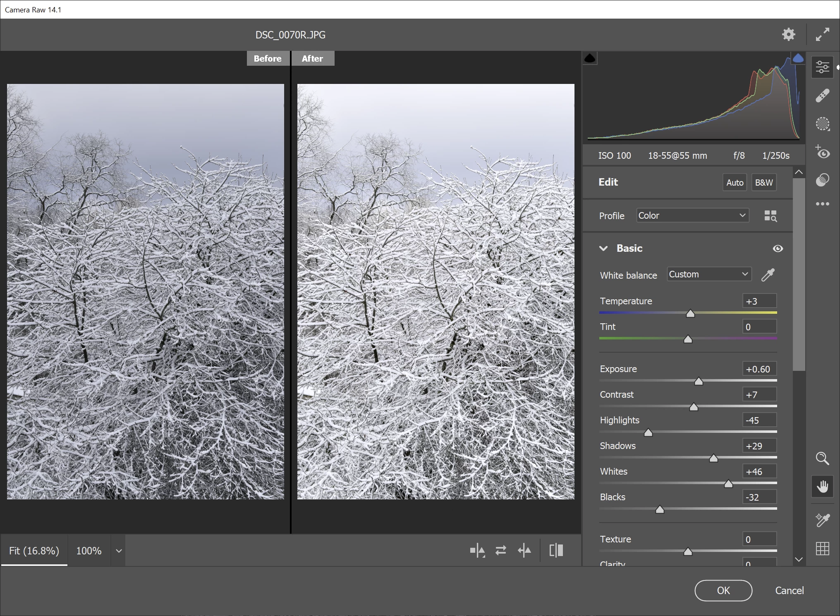Collapse the Basic section chevron

603,248
